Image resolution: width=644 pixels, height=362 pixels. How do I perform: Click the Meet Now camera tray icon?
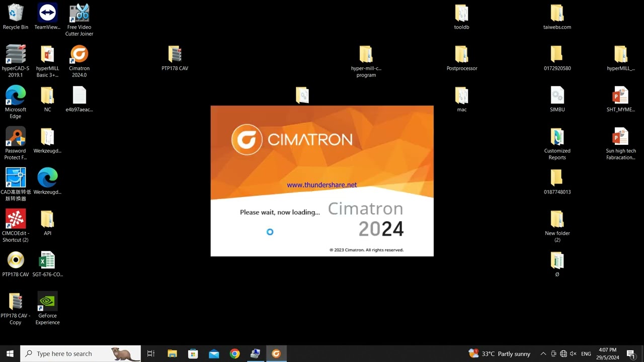(x=553, y=353)
